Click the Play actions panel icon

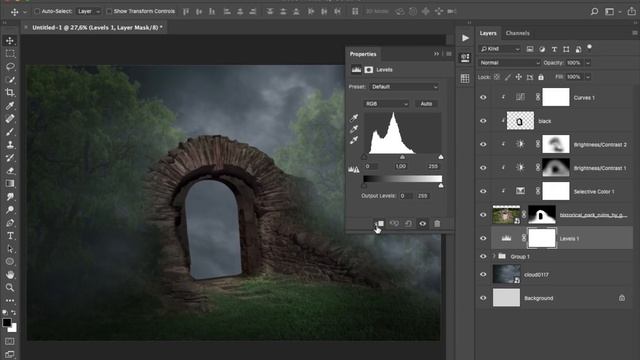pos(465,38)
